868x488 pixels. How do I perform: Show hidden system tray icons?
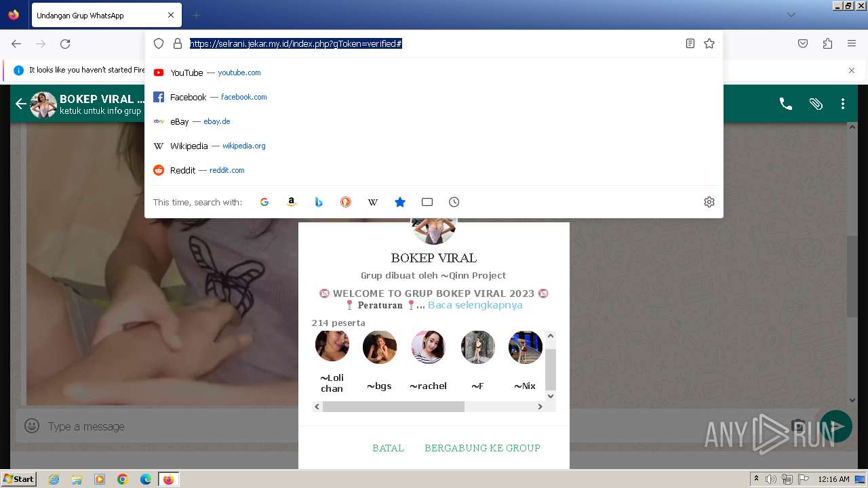coord(756,479)
